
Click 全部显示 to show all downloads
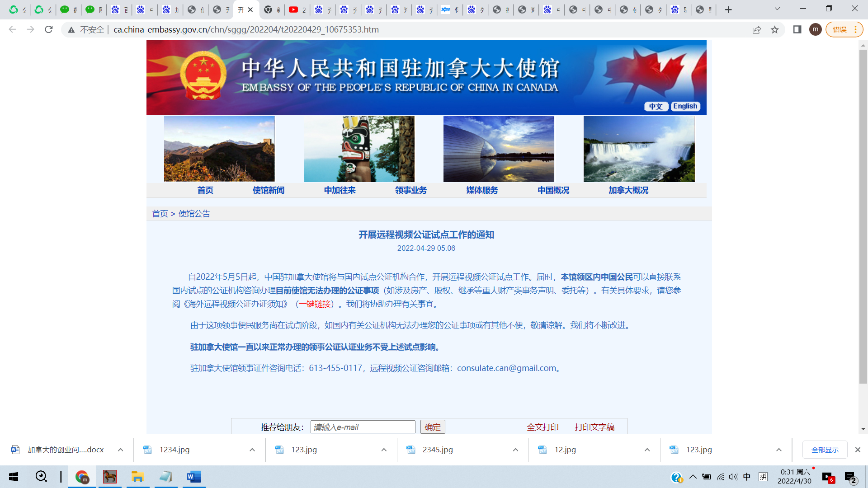coord(825,450)
